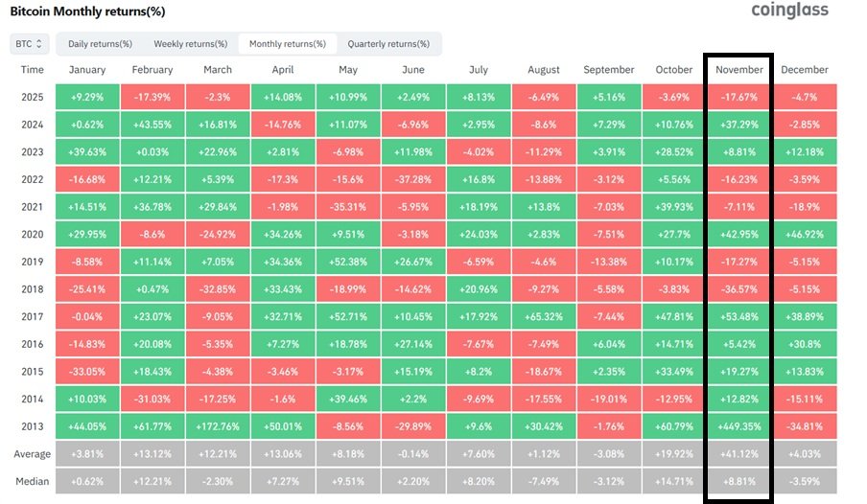Click the June 2022 cell showing -37.28%
867x504 pixels.
pyautogui.click(x=413, y=179)
